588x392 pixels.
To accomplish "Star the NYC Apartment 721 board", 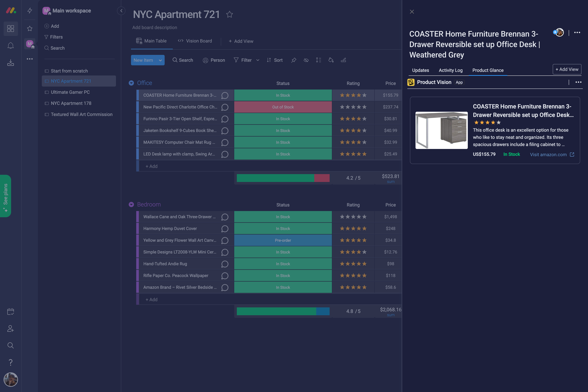I will click(229, 15).
